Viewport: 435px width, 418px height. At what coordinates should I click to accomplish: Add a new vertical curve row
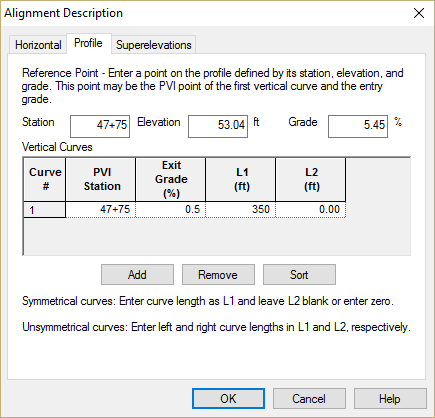point(137,275)
